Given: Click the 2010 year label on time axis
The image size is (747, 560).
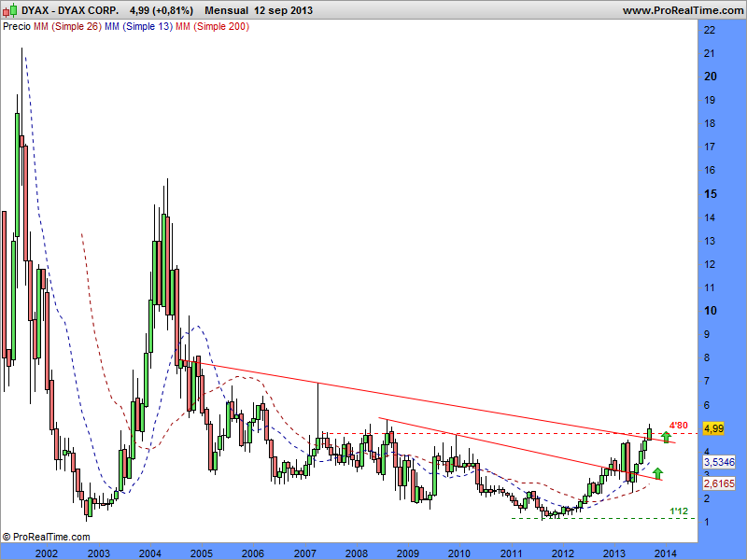Looking at the screenshot, I should click(x=459, y=553).
